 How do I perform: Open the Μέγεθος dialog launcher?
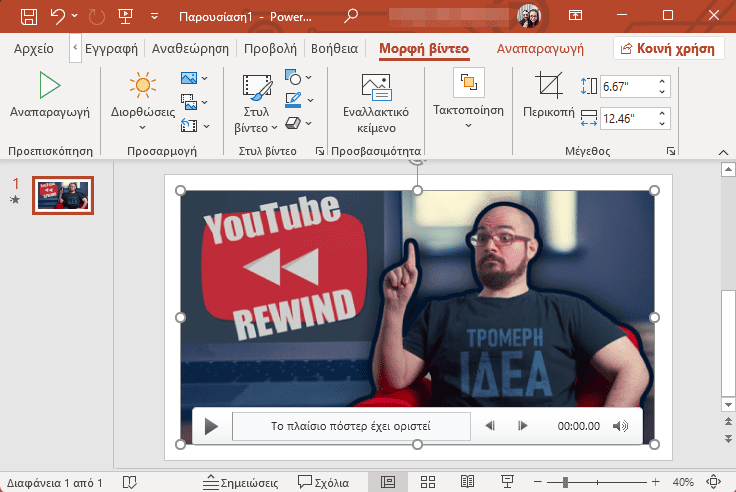coord(671,151)
